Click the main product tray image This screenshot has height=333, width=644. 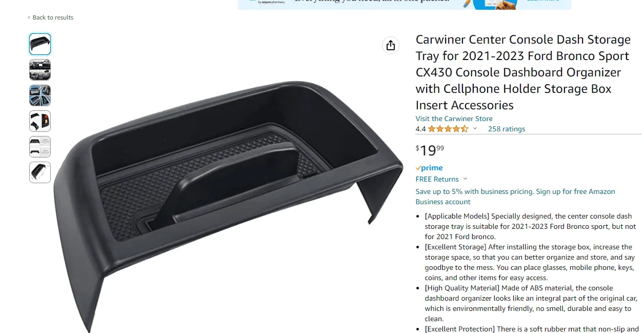228,205
